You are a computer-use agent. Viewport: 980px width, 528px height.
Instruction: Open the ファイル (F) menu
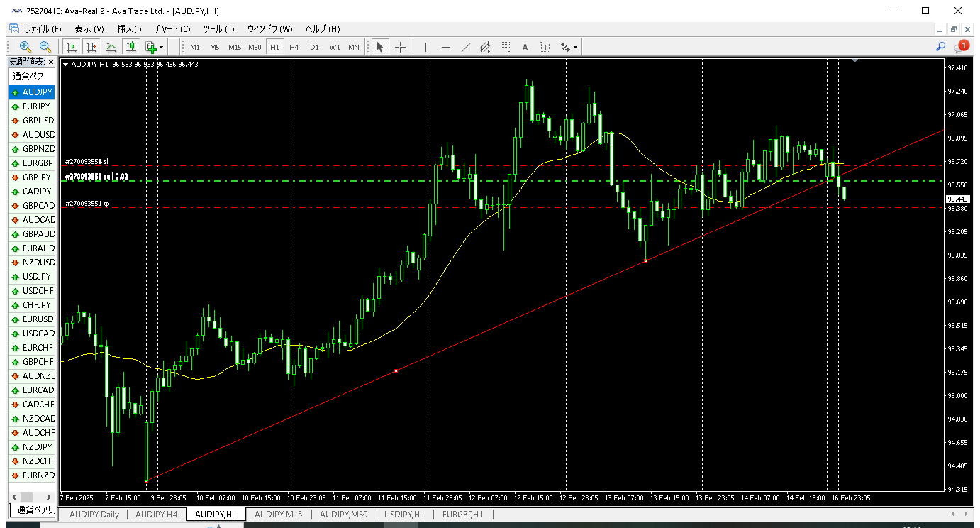click(43, 29)
